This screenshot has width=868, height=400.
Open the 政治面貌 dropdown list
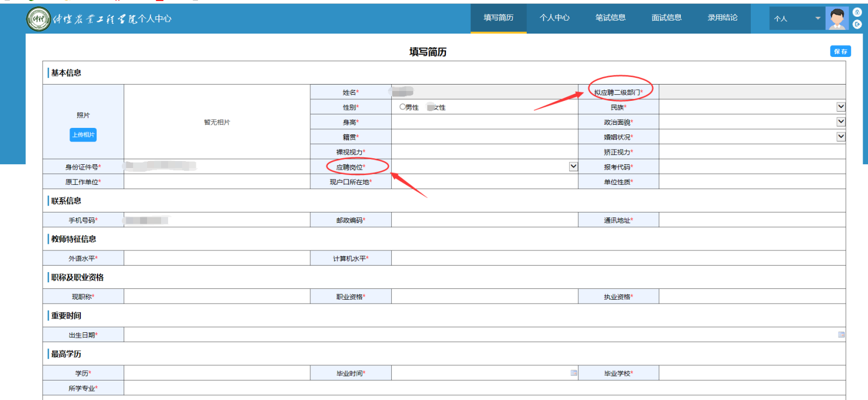[x=841, y=122]
